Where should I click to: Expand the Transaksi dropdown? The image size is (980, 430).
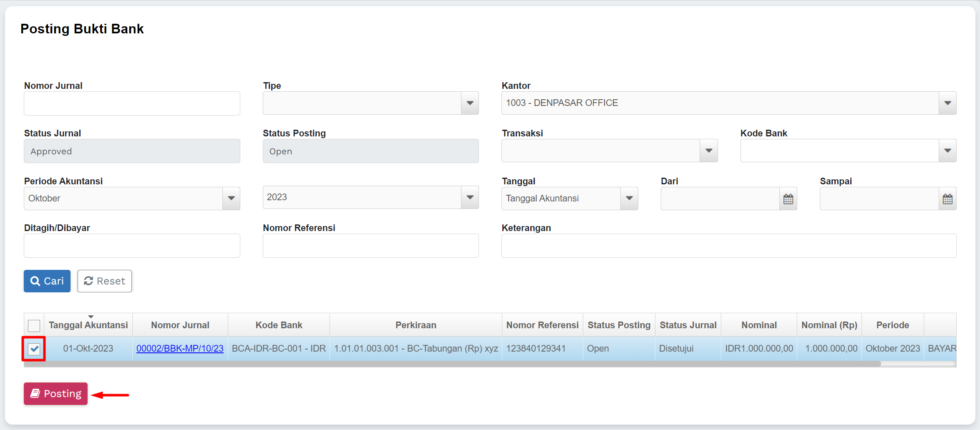click(708, 151)
